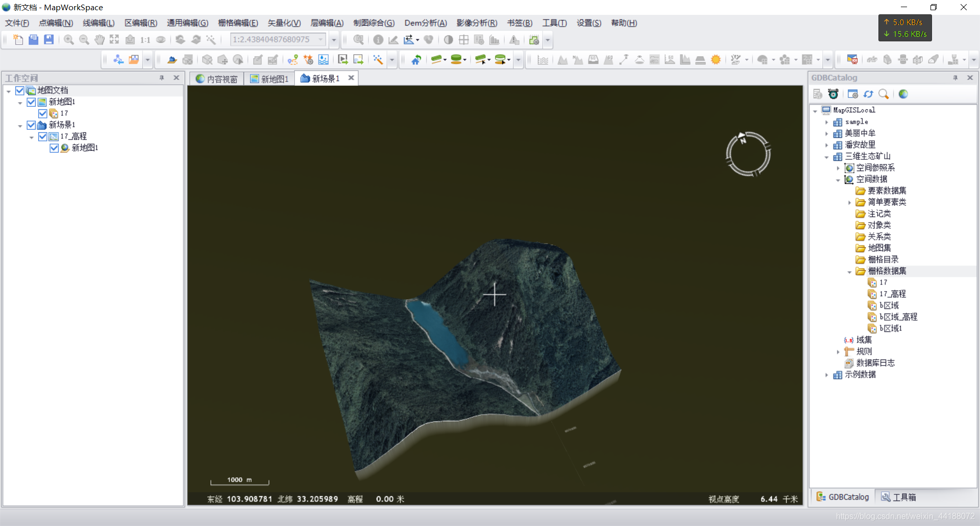Toggle the 新地图1 map checkbox under 地图文档
980x526 pixels.
point(31,102)
